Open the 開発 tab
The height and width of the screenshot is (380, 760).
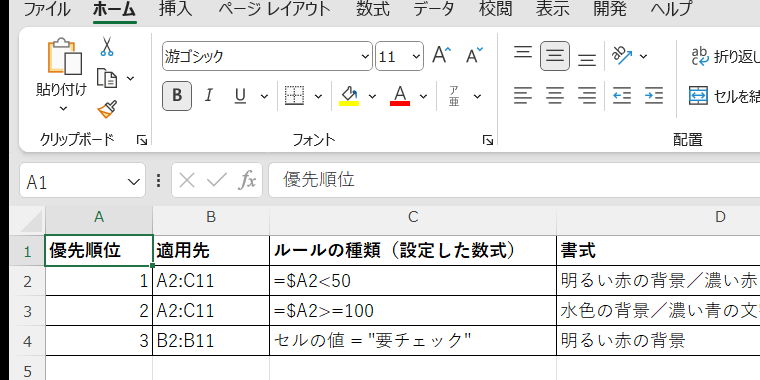tap(610, 9)
